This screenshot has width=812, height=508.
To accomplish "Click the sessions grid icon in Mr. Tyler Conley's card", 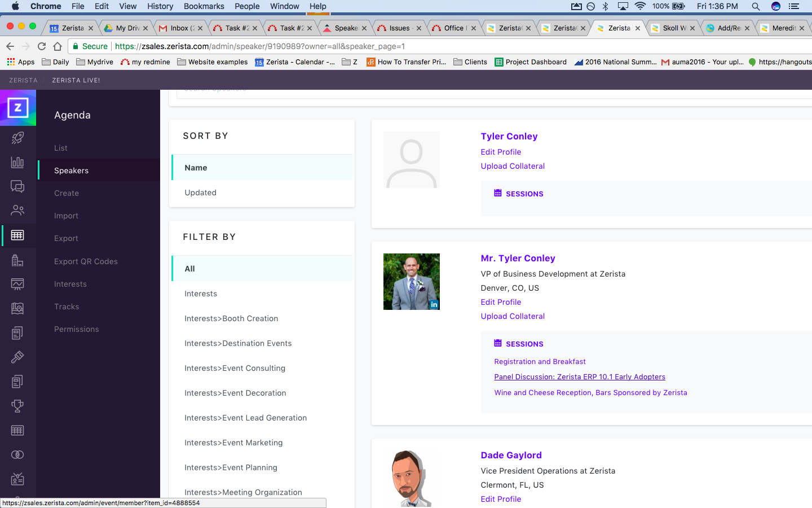I will [x=498, y=343].
